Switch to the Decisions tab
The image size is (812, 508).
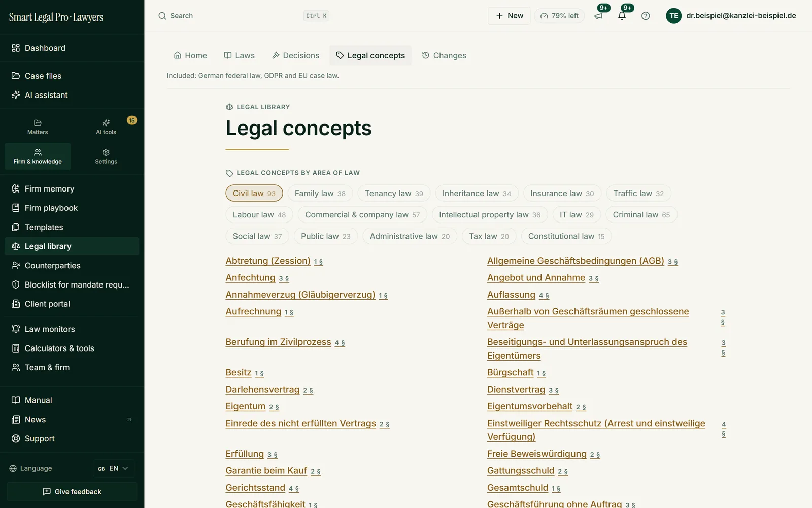296,55
